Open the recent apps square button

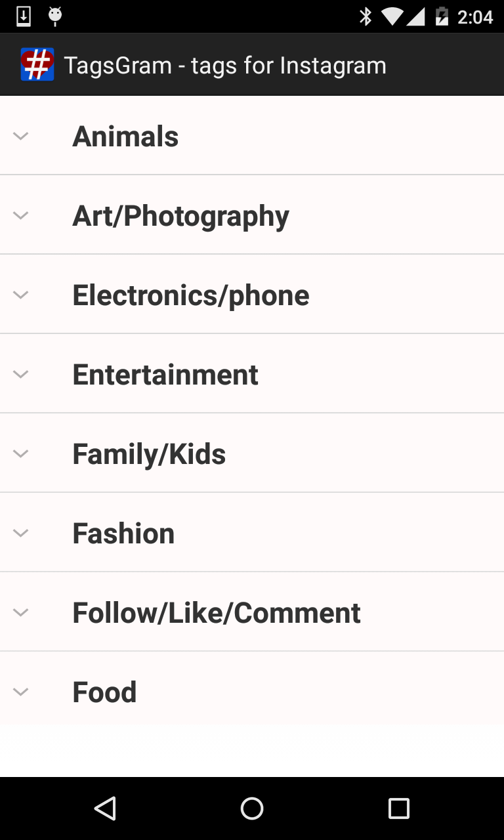tap(398, 808)
